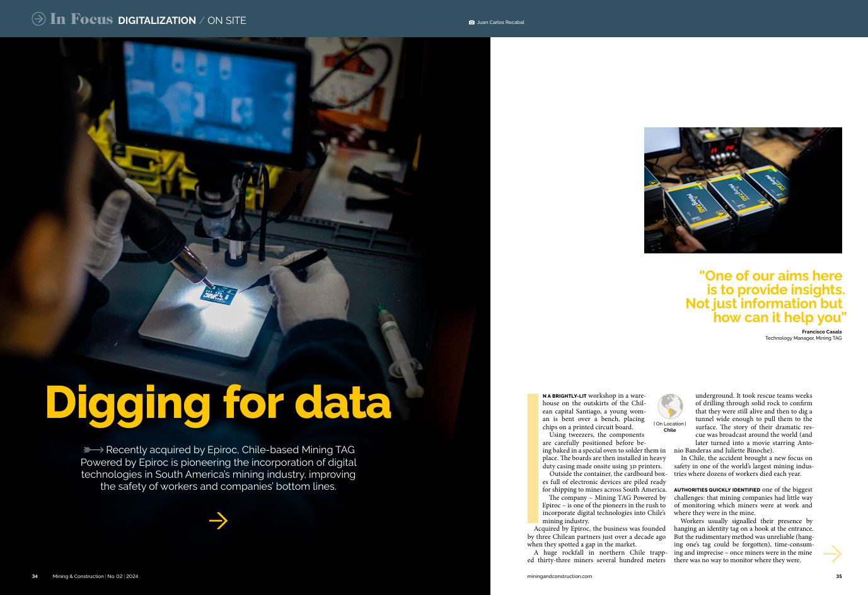Click the 'ON SITE' header label

pyautogui.click(x=227, y=21)
